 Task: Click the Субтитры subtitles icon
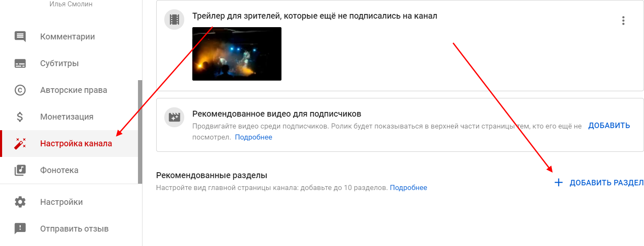(20, 64)
